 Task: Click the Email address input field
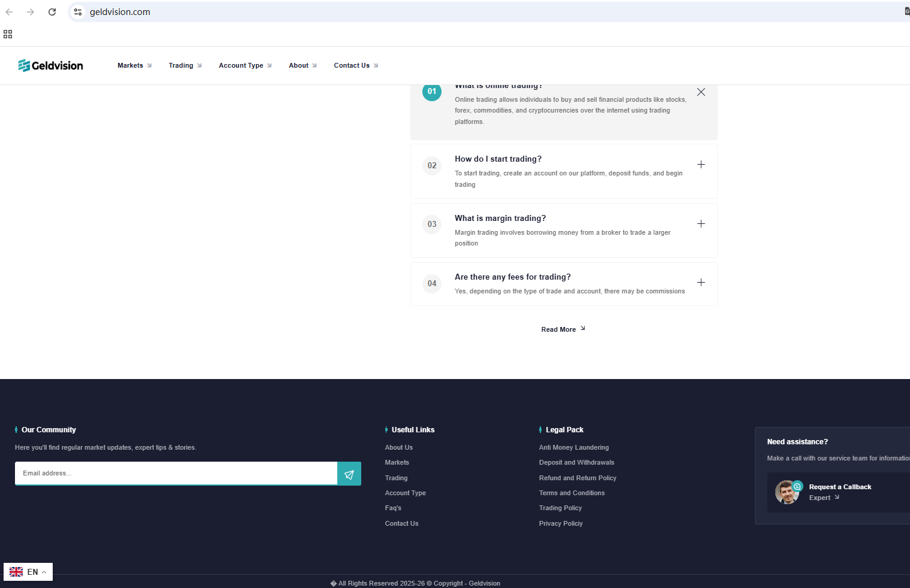point(176,473)
